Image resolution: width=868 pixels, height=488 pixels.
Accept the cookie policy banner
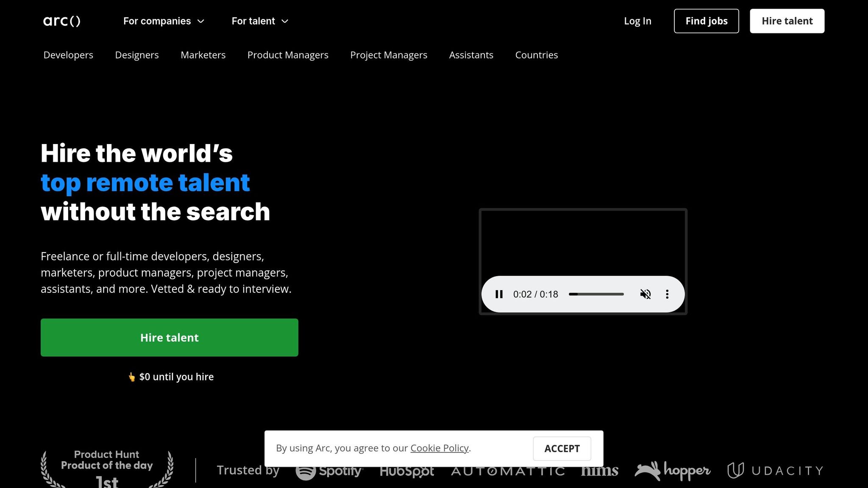click(x=562, y=449)
